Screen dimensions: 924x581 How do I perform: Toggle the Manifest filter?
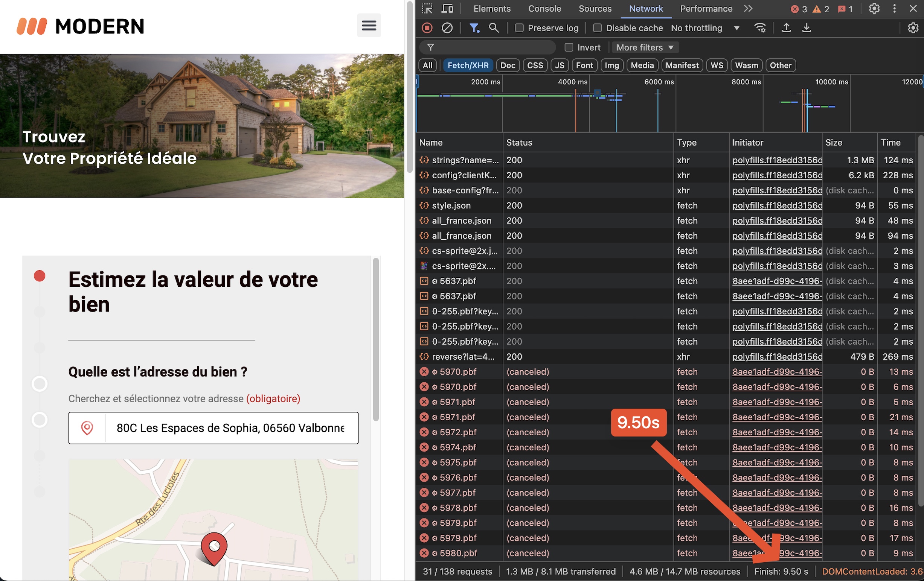coord(682,65)
